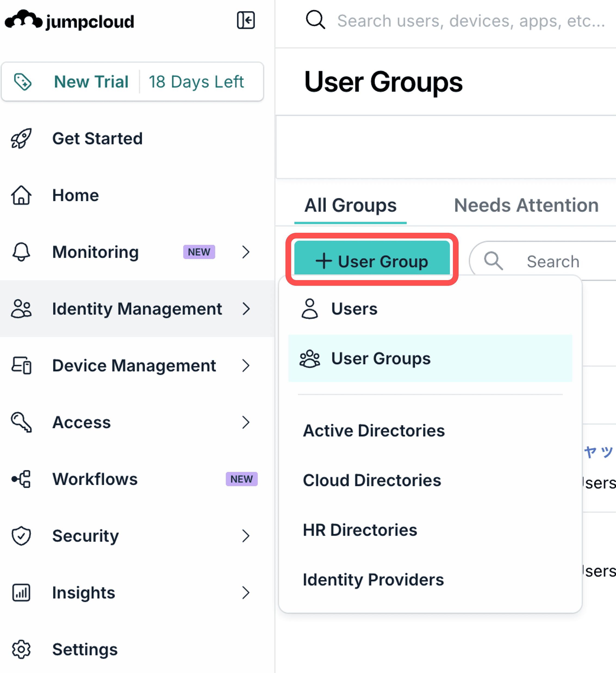Expand Insights with its chevron
616x673 pixels.
click(246, 593)
